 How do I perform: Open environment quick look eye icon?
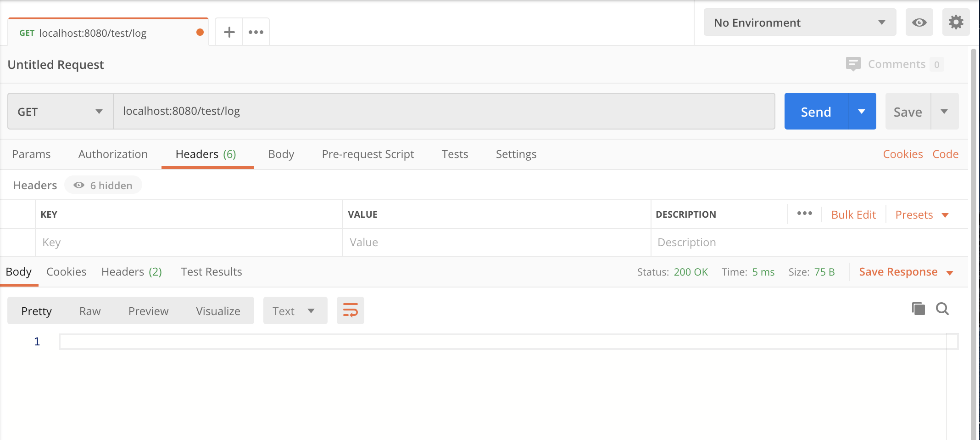pos(919,22)
